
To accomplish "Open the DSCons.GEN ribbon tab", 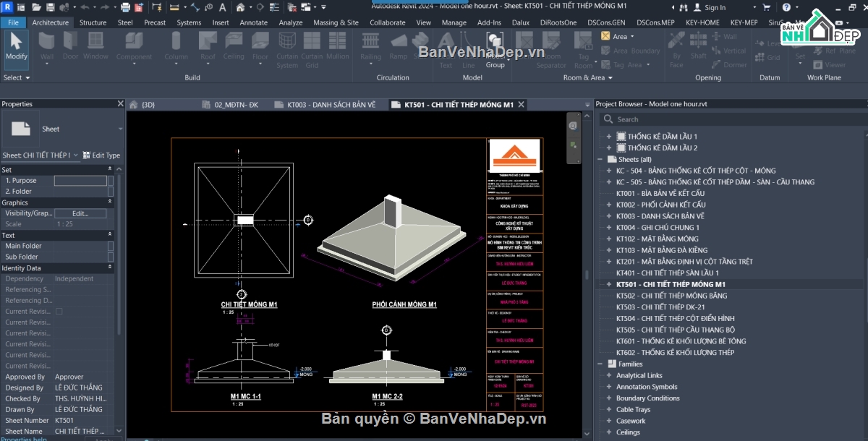I will pos(606,22).
